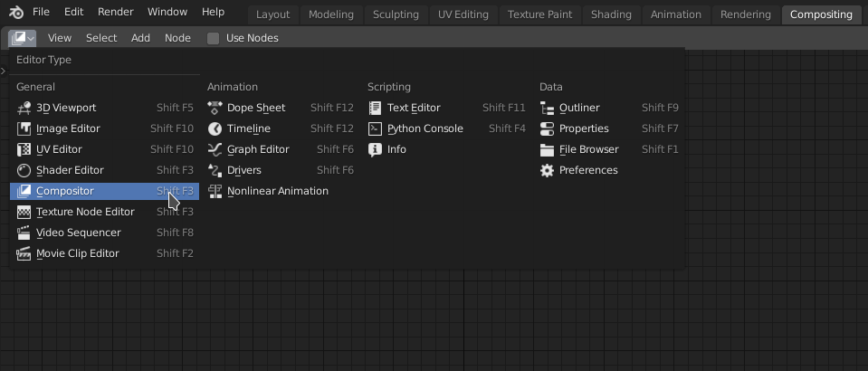Click the Text Editor icon
Screen dimensions: 868x371
pos(375,108)
